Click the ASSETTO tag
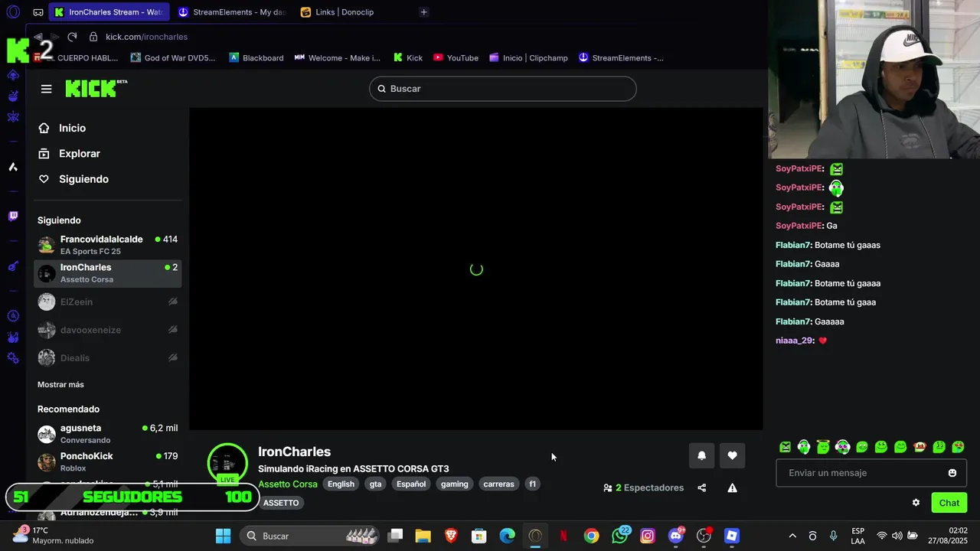980x551 pixels. click(x=281, y=503)
